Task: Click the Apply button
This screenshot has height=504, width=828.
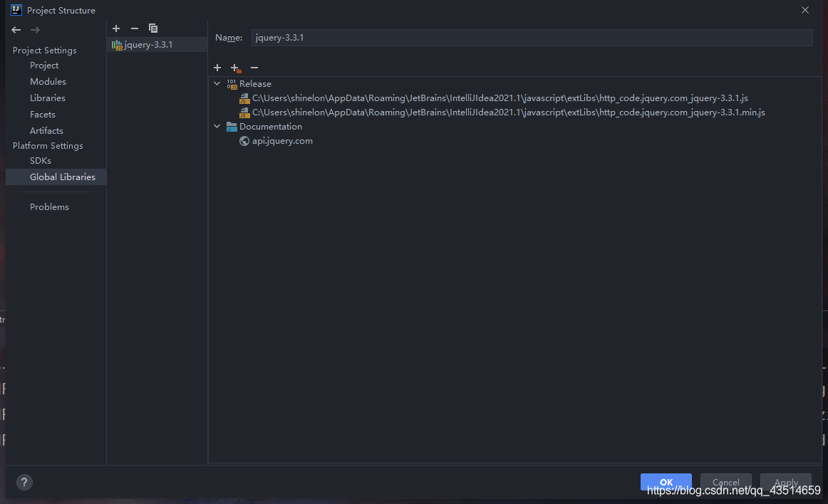Action: coord(786,482)
